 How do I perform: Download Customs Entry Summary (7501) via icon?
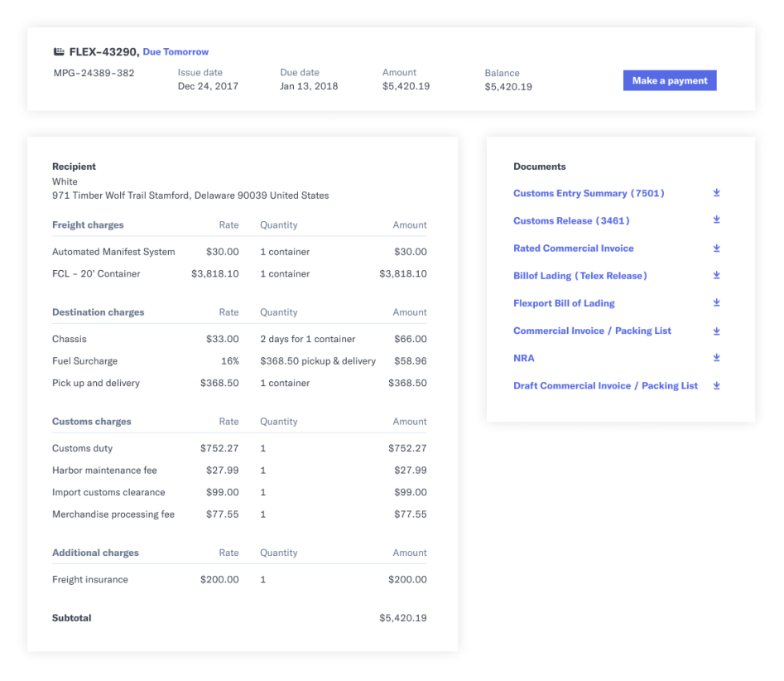pos(716,193)
